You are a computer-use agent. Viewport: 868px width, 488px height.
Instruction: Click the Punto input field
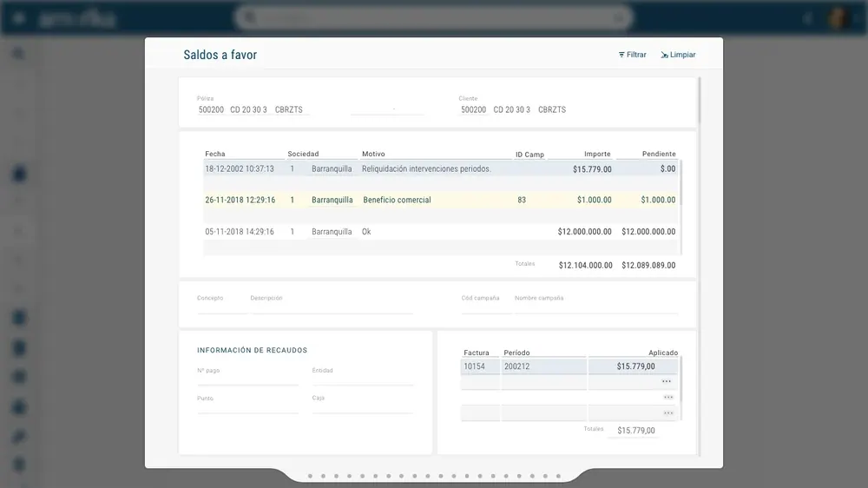point(248,408)
